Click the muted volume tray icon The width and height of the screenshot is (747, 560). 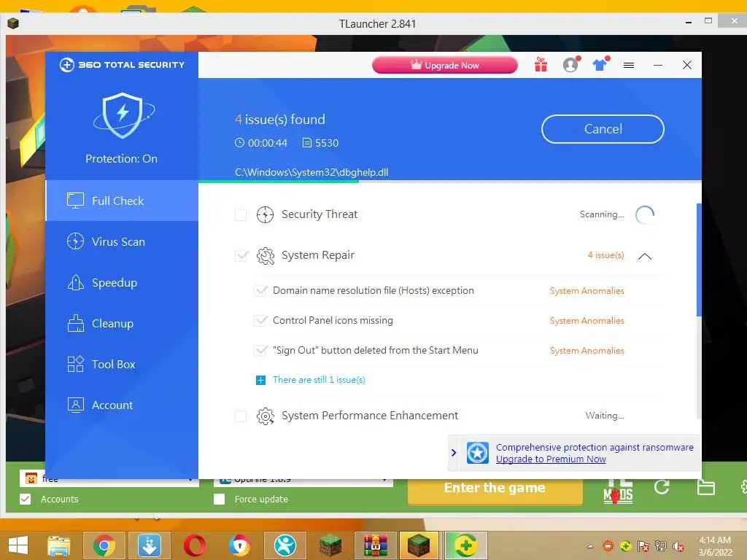click(x=678, y=546)
